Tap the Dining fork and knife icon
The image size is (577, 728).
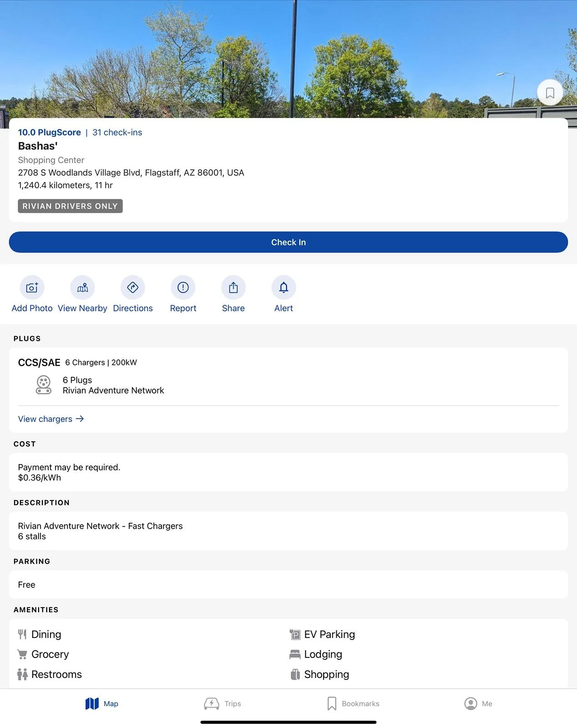click(22, 634)
